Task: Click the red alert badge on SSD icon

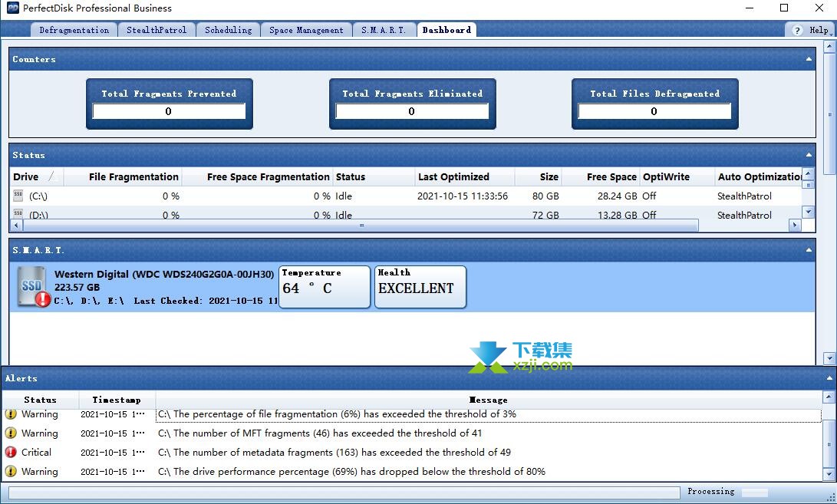Action: tap(43, 299)
